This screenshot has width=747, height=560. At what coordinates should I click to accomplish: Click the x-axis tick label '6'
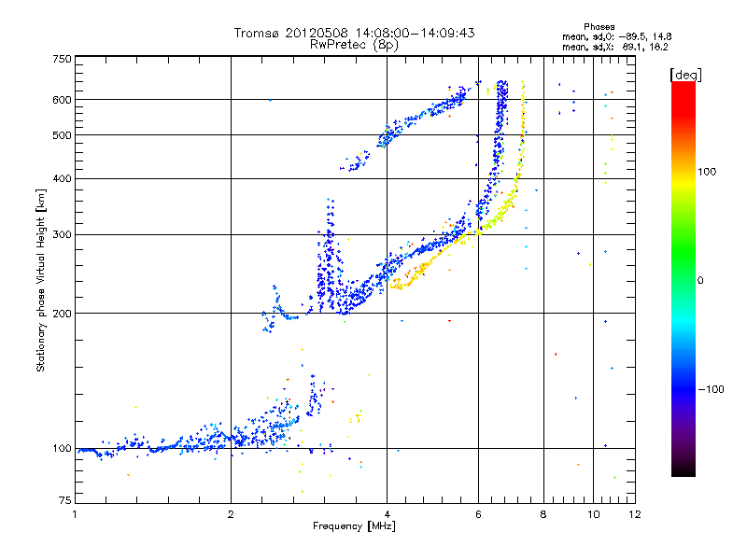point(478,514)
